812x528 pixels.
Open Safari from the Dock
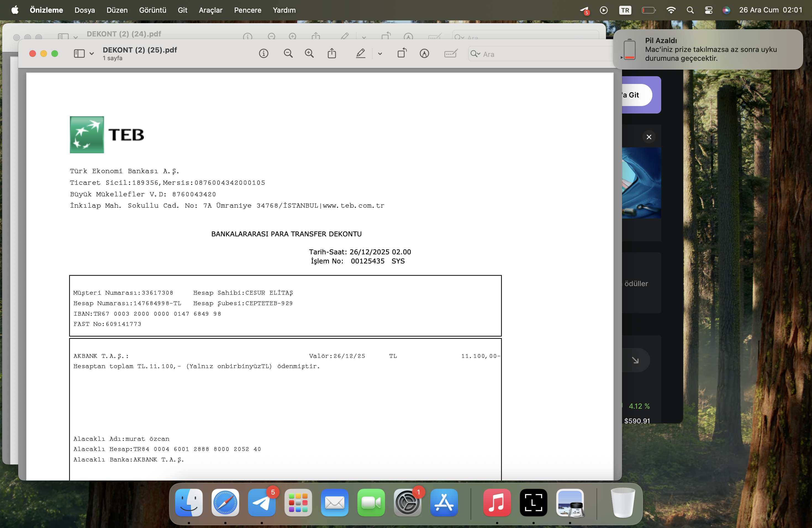(x=225, y=502)
